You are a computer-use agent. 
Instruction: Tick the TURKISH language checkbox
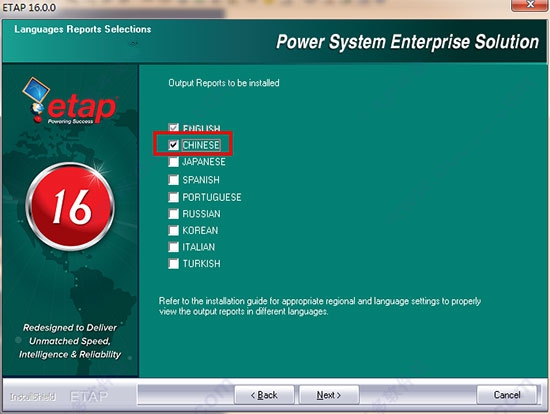(173, 263)
